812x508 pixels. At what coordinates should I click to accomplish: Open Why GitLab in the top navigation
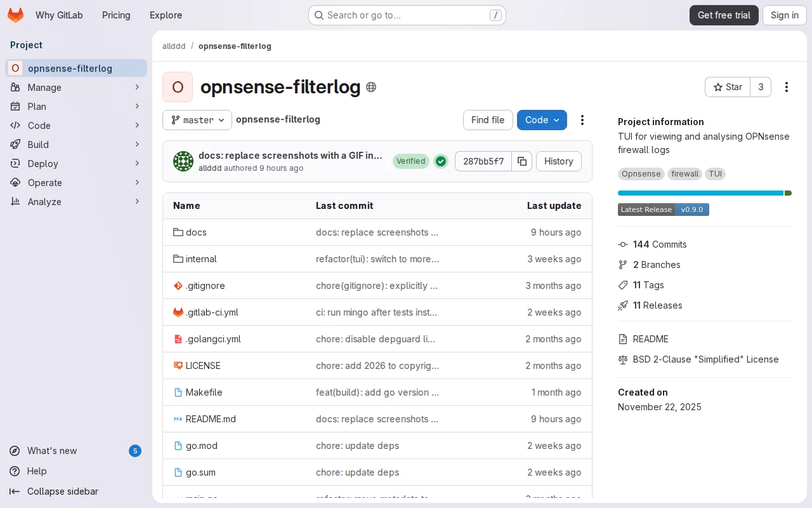59,15
